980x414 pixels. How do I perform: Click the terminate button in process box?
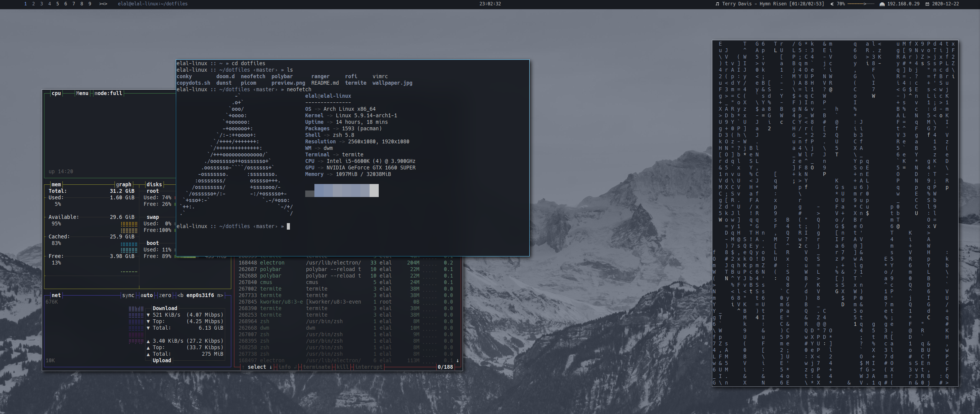tap(317, 367)
